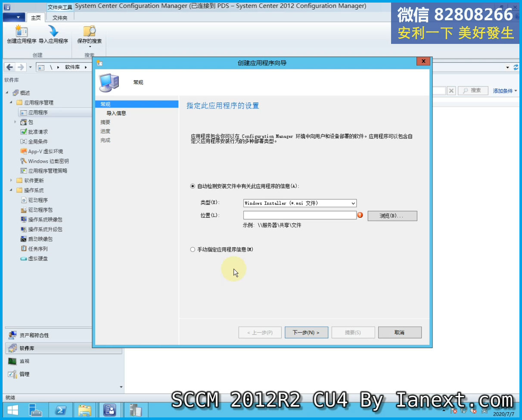Open File Explorer from taskbar
Image resolution: width=522 pixels, height=420 pixels.
pyautogui.click(x=85, y=410)
